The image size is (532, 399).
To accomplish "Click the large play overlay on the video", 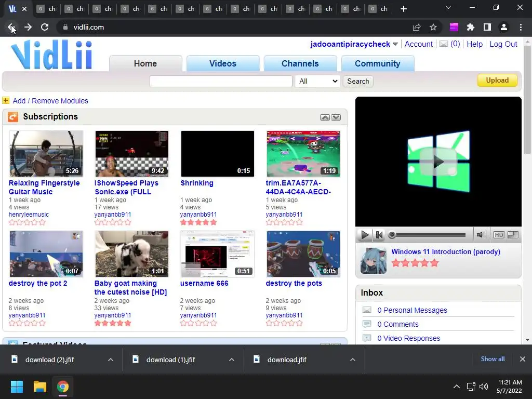I will 438,162.
